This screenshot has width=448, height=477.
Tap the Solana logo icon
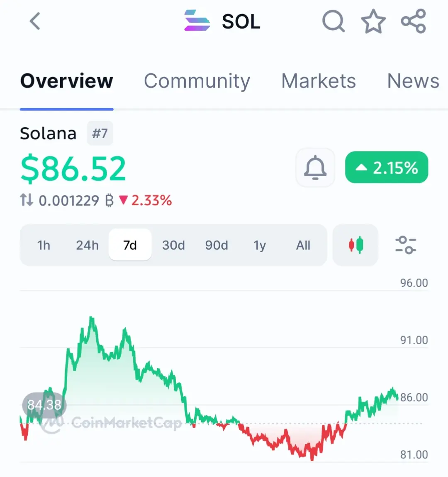pos(197,21)
